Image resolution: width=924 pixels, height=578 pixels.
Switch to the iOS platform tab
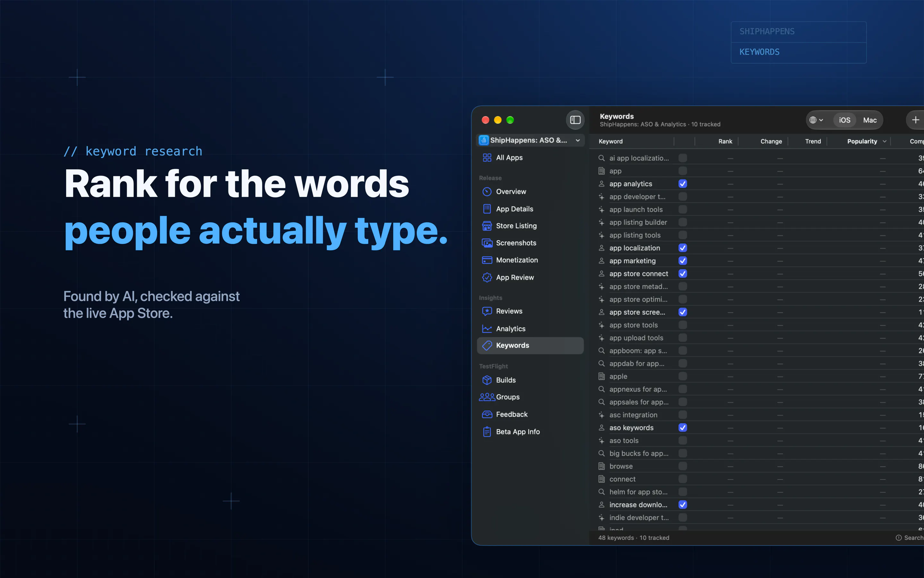(x=844, y=120)
